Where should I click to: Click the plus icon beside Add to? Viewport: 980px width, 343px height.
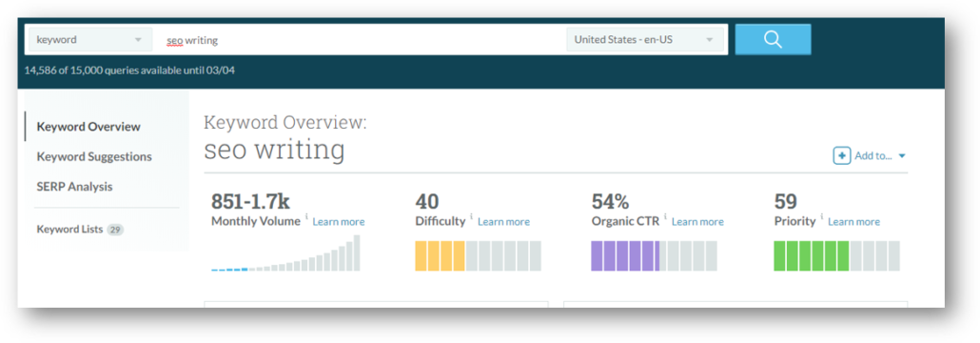[842, 156]
